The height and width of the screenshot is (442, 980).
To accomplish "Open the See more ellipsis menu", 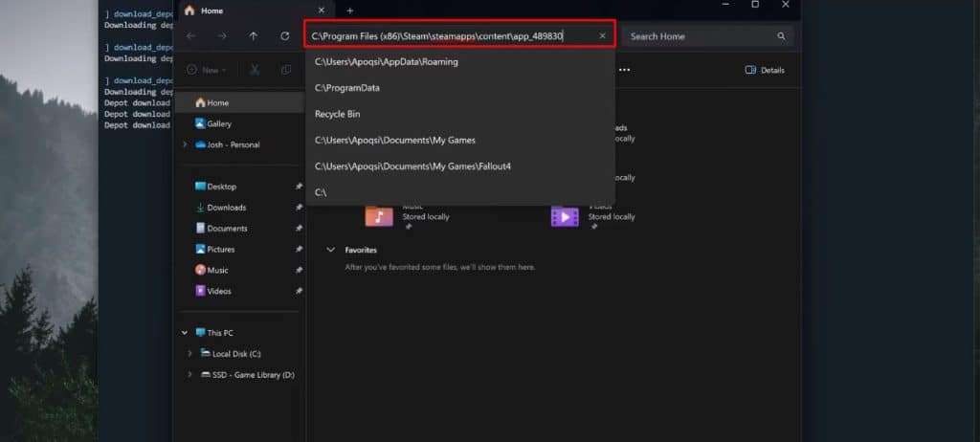I will coord(624,70).
